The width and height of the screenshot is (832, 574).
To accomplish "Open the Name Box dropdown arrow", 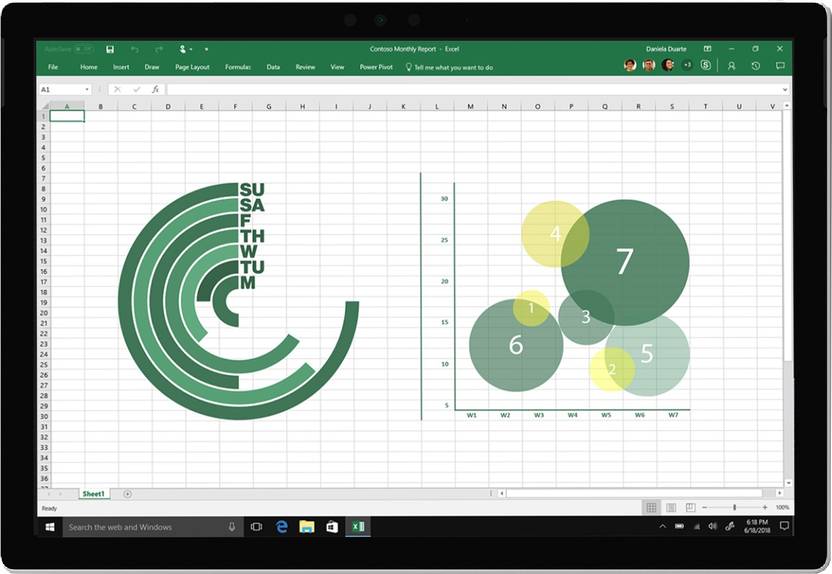I will click(x=87, y=89).
